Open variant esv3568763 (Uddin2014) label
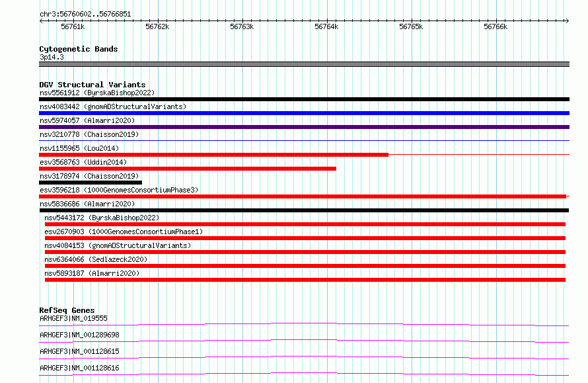 pyautogui.click(x=83, y=162)
